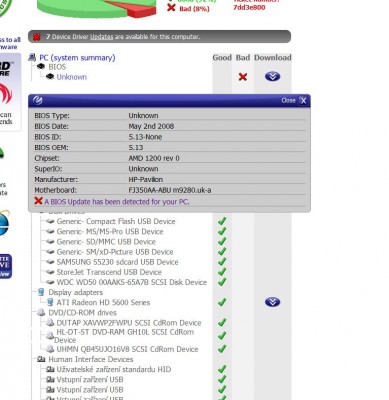Click the Display adapters monitor icon

(41, 292)
